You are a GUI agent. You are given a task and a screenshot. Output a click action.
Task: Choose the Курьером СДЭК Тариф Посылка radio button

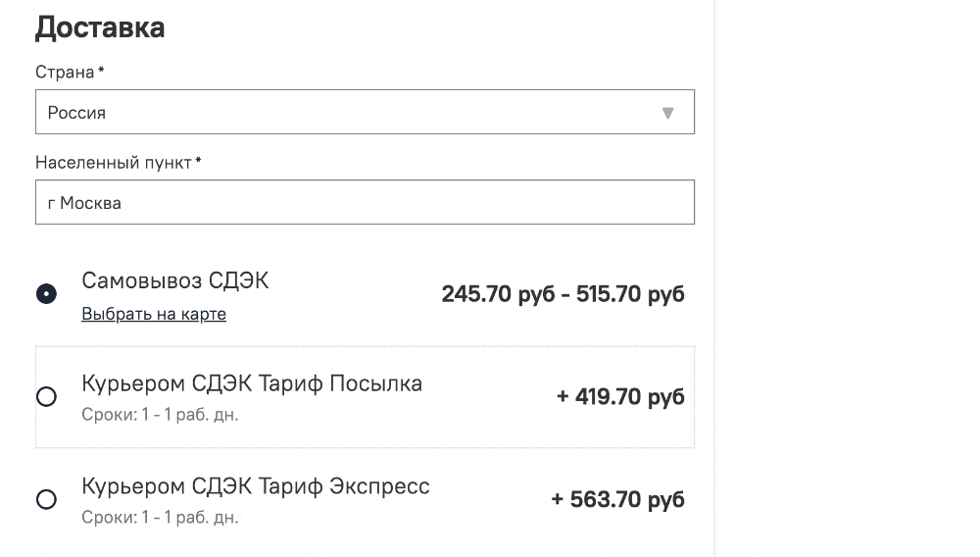(x=46, y=397)
